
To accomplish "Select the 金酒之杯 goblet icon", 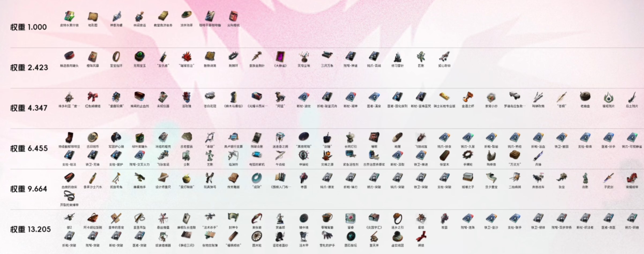I will pyautogui.click(x=468, y=97).
